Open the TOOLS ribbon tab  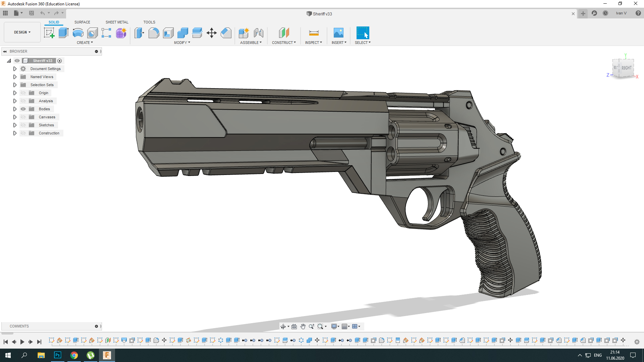[x=149, y=22]
